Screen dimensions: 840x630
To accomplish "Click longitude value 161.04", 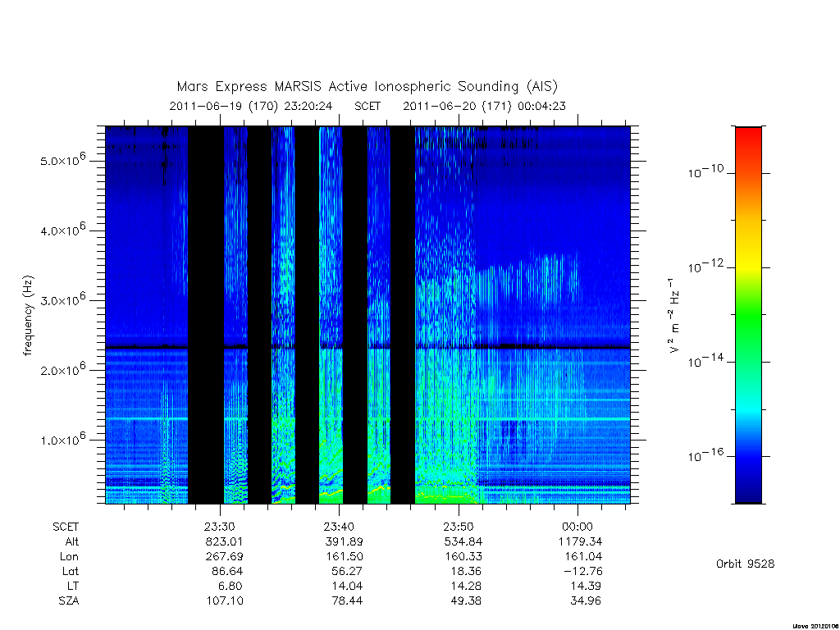I will click(x=583, y=557).
